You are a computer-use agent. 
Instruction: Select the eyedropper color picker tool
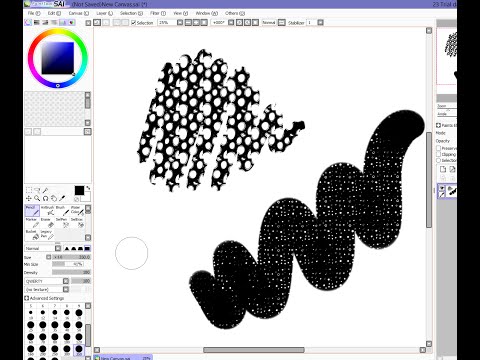[x=62, y=199]
